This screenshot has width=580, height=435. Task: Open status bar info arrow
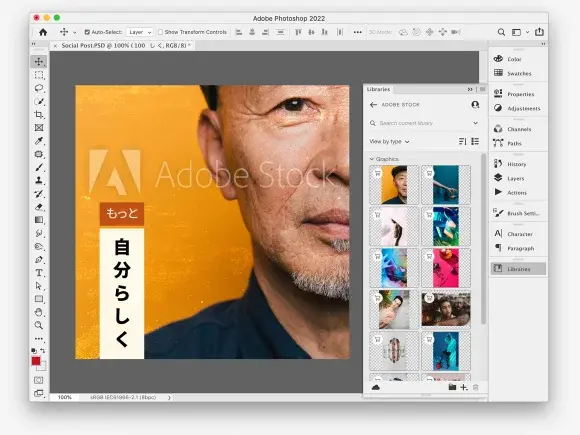coord(169,398)
